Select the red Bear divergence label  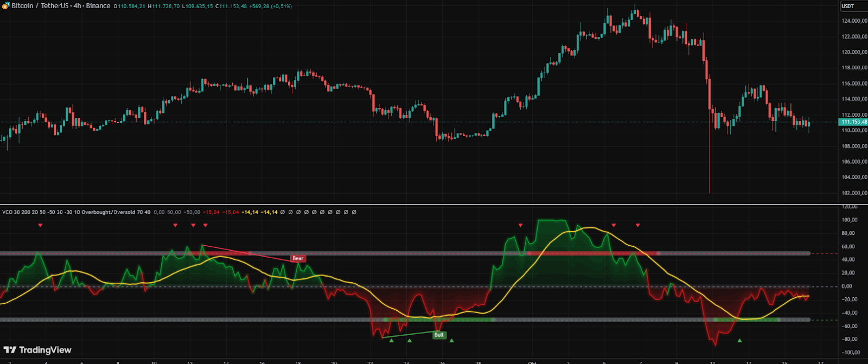click(x=298, y=258)
